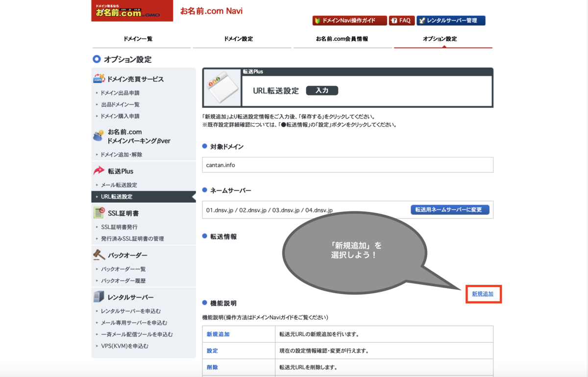Viewport: 588px width, 377px height.
Task: Click the 新規追加 link
Action: click(483, 294)
